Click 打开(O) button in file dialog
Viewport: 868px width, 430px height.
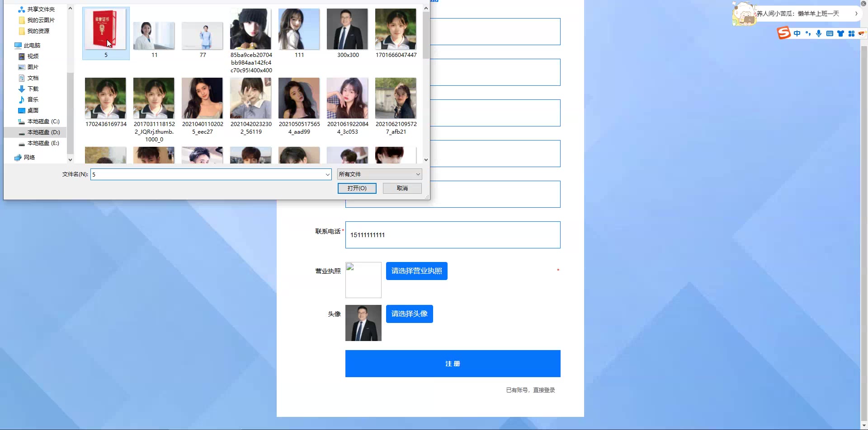click(x=357, y=188)
